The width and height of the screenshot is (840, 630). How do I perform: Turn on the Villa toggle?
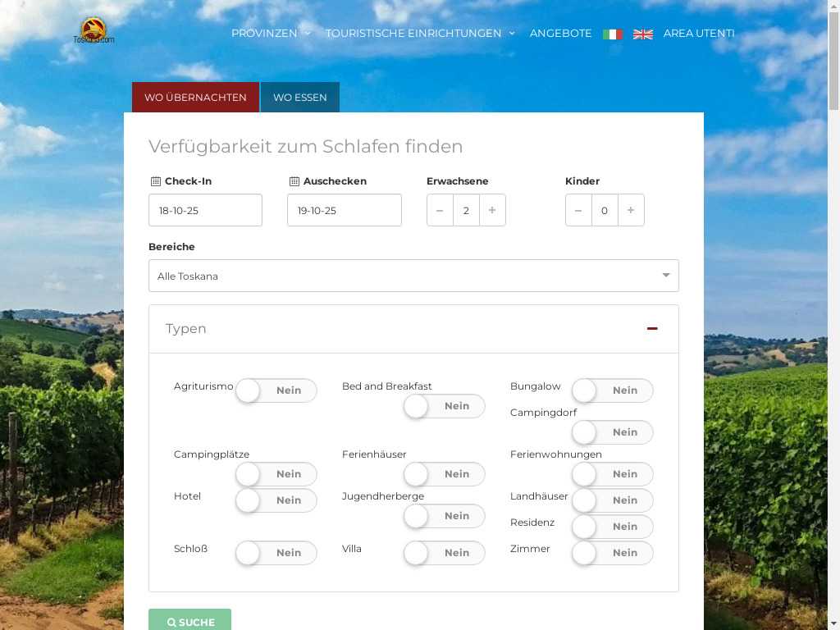(x=444, y=553)
